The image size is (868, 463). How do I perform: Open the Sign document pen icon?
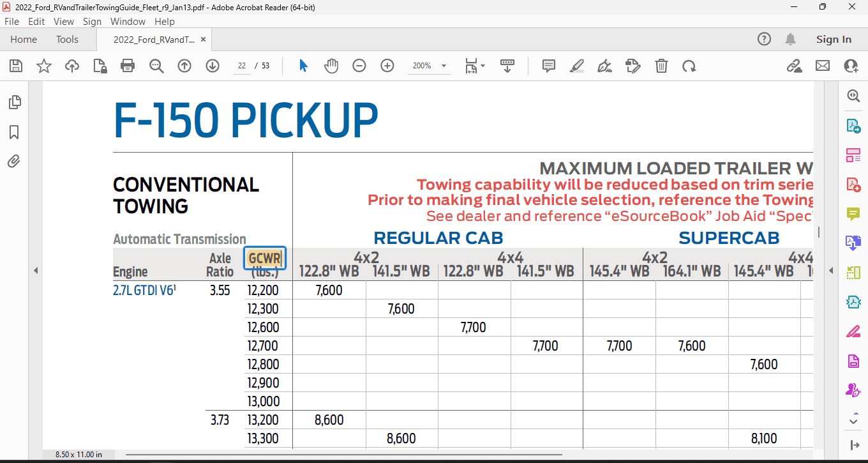click(604, 66)
